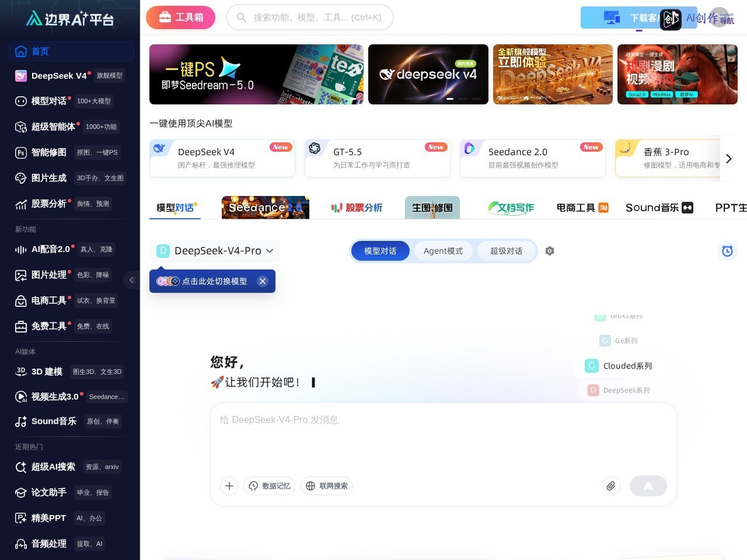
Task: Expand the DeepSeek-V4-Pro model dropdown
Action: tap(215, 251)
